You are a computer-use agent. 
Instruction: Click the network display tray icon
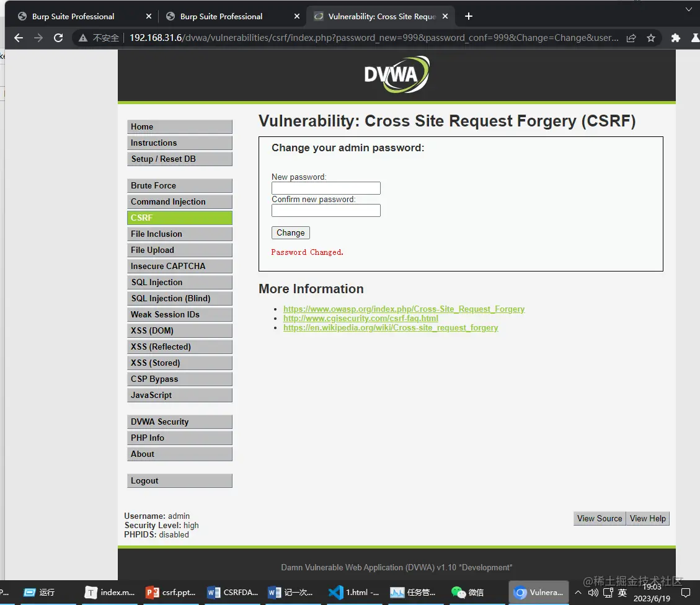coord(608,593)
